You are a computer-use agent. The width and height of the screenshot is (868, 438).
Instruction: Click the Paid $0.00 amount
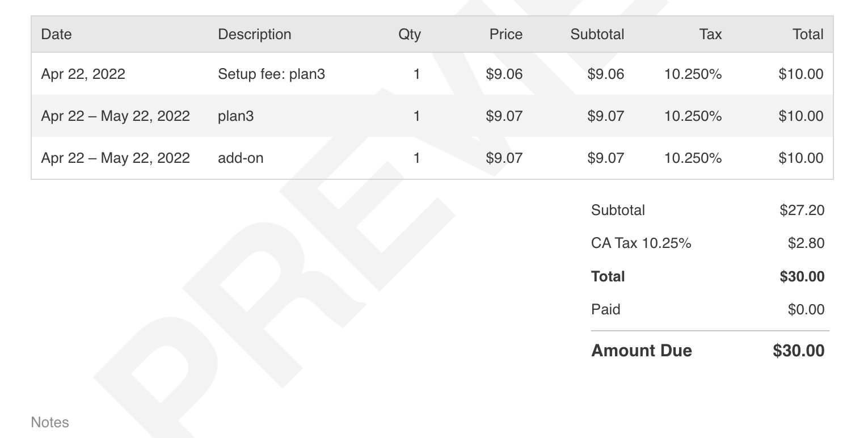(806, 310)
